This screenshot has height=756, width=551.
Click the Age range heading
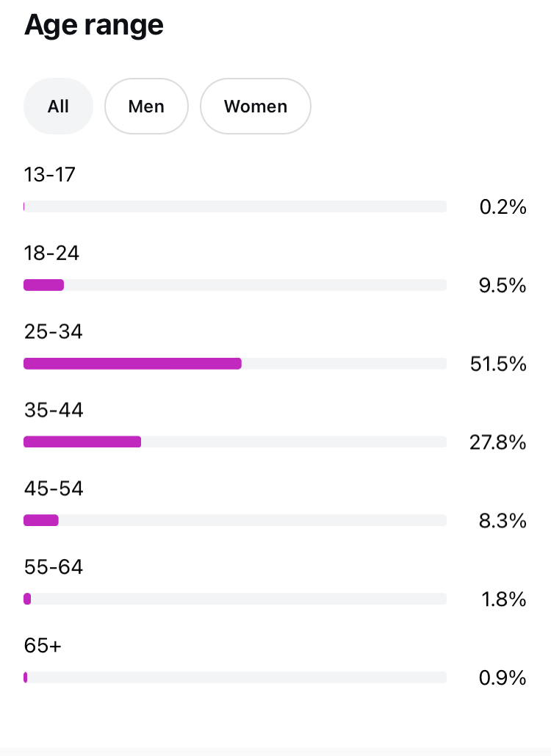[x=94, y=26]
